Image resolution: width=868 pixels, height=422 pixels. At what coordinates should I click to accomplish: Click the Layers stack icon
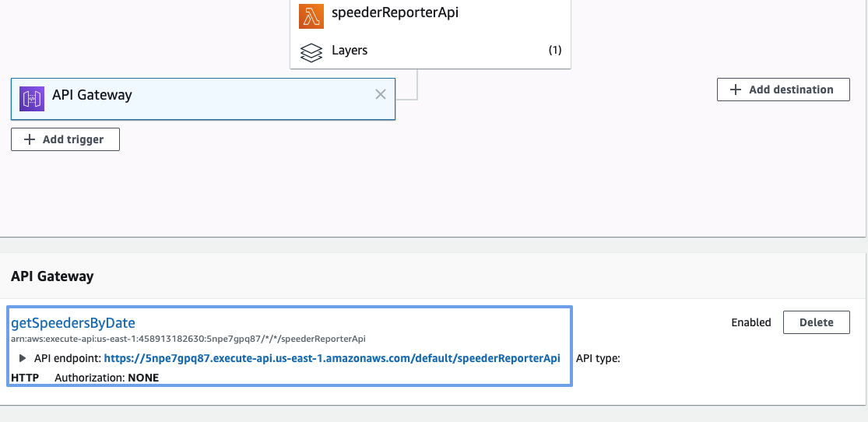tap(311, 51)
